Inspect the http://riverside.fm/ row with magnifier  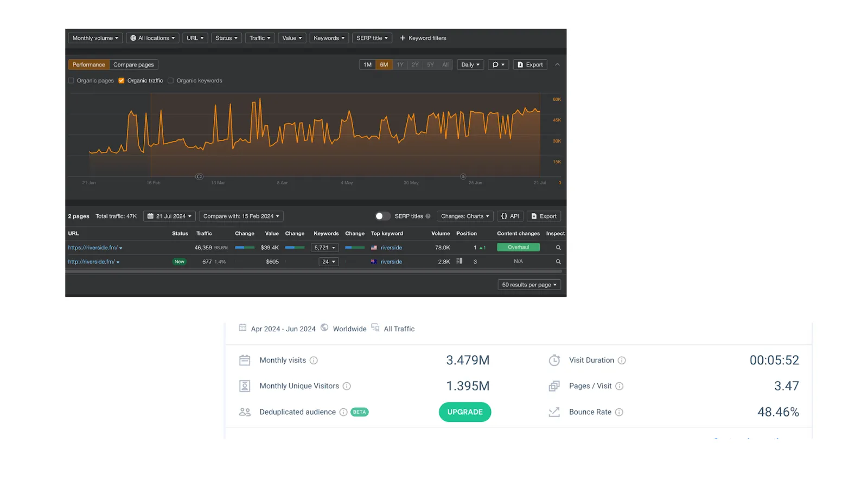[558, 262]
